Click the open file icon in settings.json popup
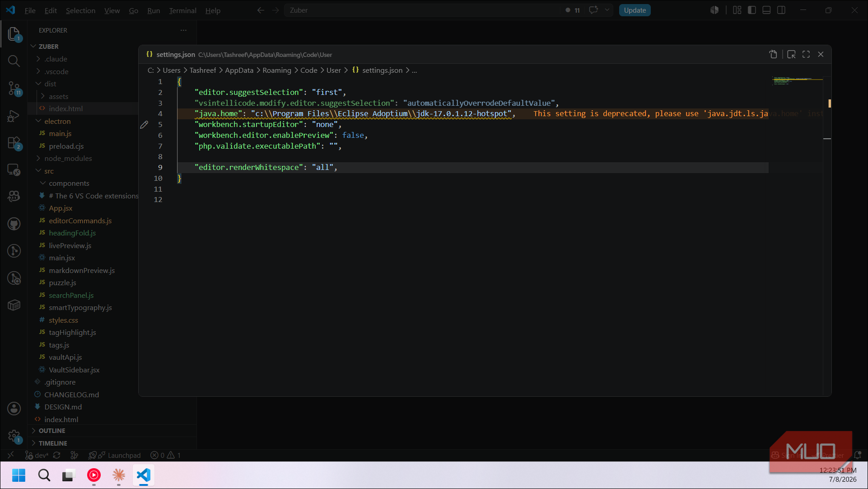 tap(773, 54)
